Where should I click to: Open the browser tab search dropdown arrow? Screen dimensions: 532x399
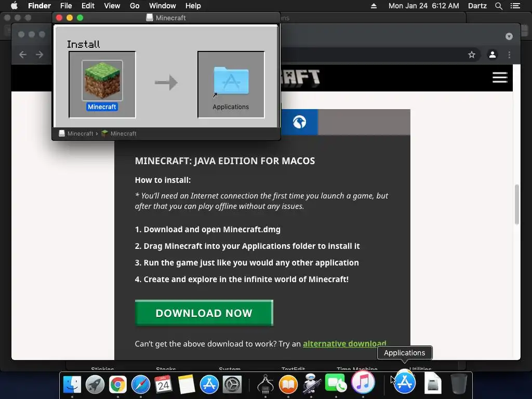tap(509, 36)
